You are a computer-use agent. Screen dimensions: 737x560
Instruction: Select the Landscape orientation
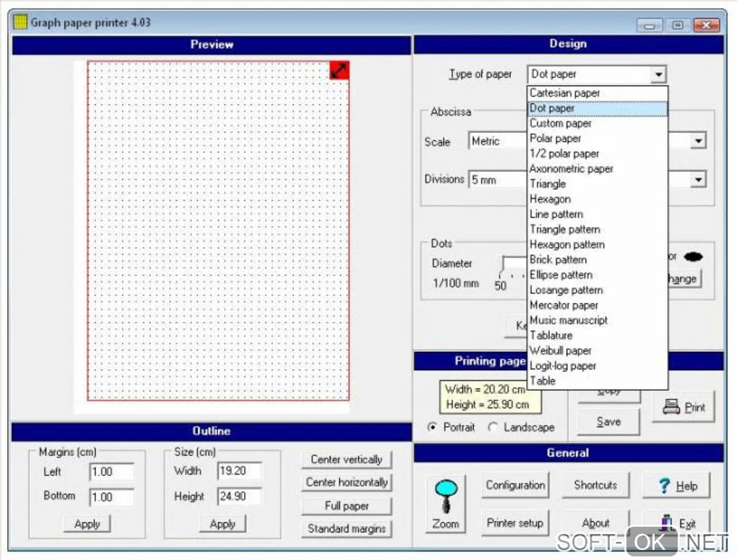pyautogui.click(x=521, y=427)
